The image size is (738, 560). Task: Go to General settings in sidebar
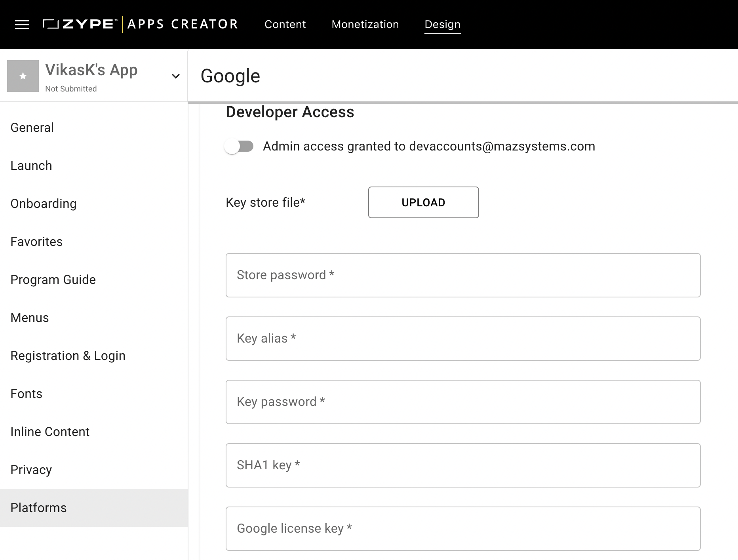pos(94,128)
